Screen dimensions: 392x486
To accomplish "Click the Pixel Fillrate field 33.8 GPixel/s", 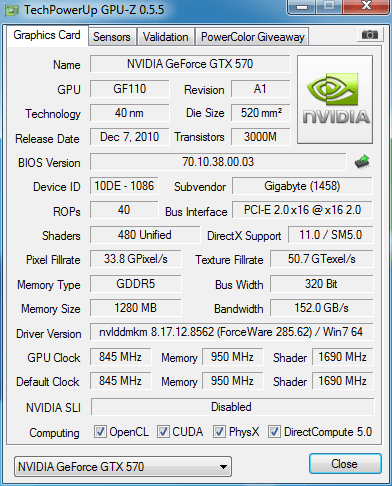I will pos(136,259).
